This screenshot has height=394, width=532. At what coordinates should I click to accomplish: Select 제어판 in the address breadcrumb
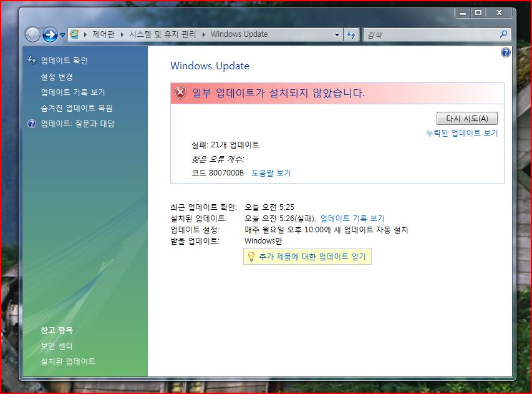pyautogui.click(x=104, y=34)
